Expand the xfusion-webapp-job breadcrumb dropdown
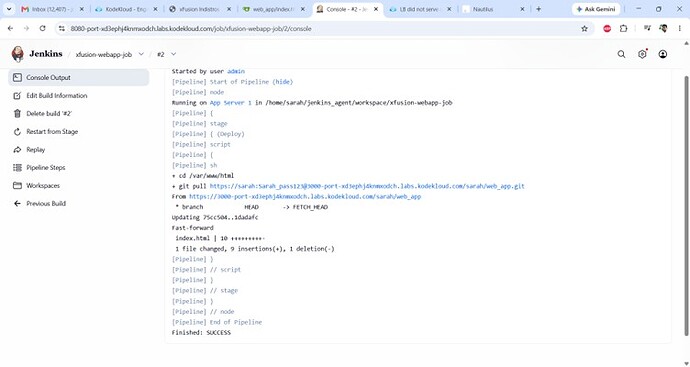Viewport: 690px width, 367px height. point(141,54)
